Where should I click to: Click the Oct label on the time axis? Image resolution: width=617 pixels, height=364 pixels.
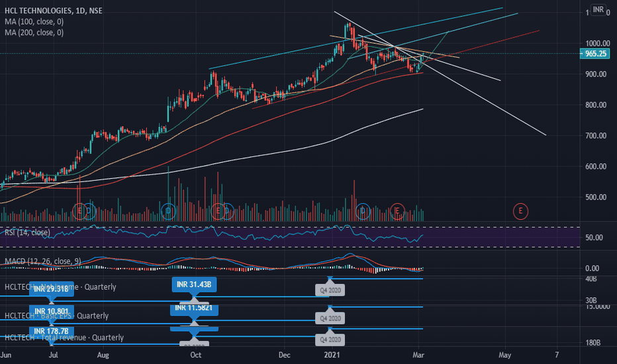[x=195, y=355]
